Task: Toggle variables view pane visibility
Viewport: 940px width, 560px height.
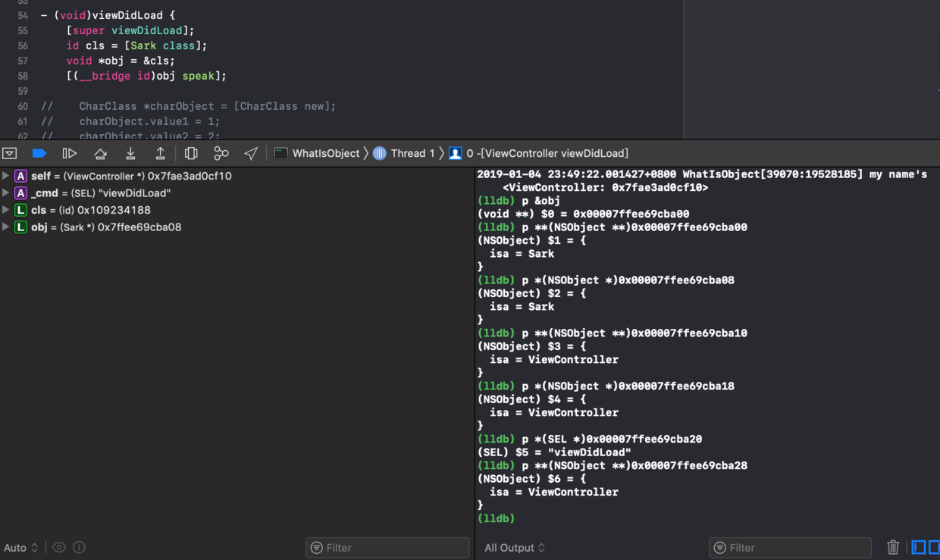Action: (x=919, y=547)
